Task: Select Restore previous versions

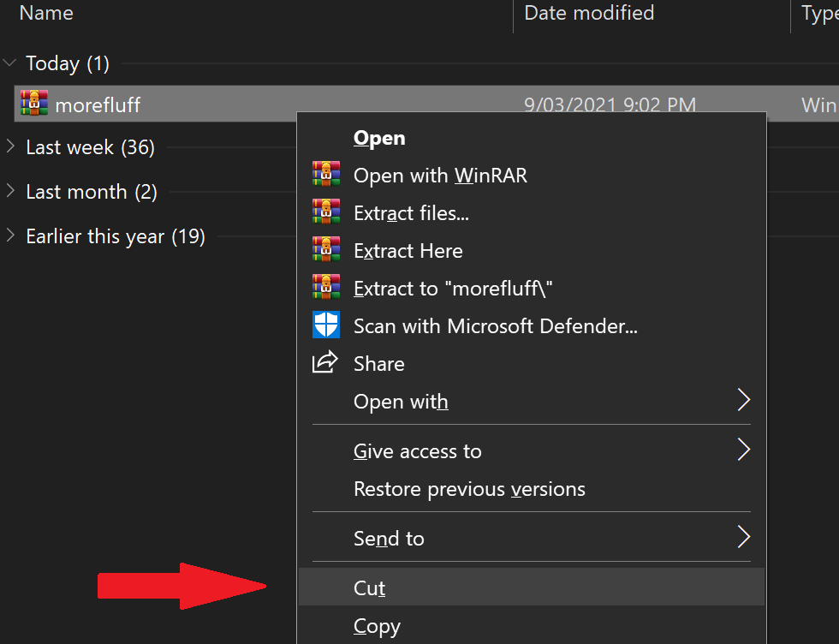Action: tap(469, 490)
